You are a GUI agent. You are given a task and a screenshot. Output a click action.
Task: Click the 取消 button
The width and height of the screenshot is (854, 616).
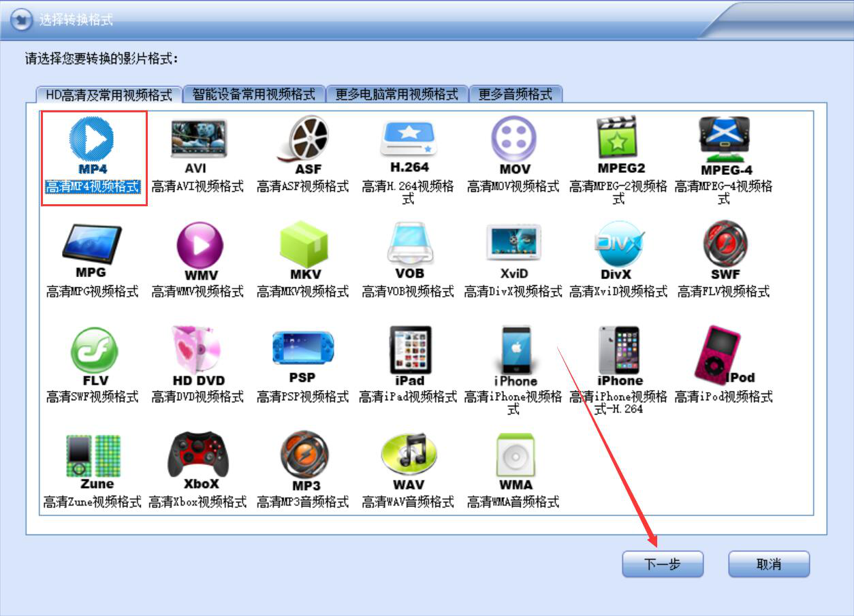(x=769, y=564)
